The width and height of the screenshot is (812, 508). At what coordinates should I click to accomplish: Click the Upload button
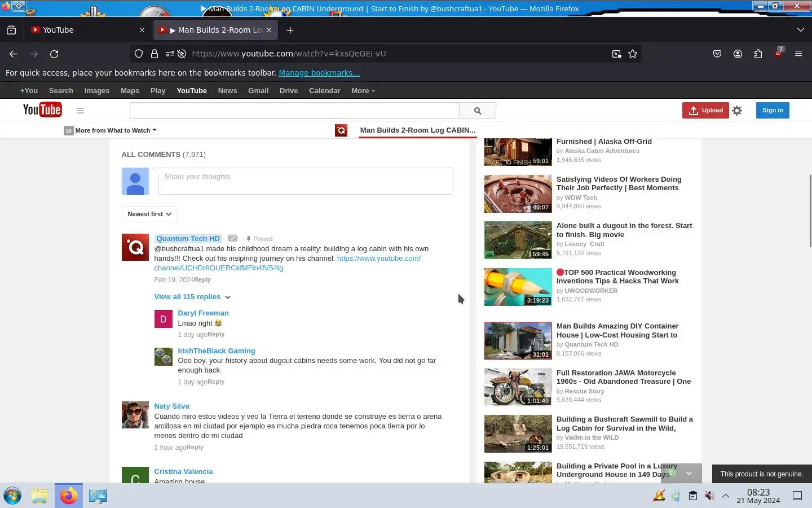[x=705, y=111]
